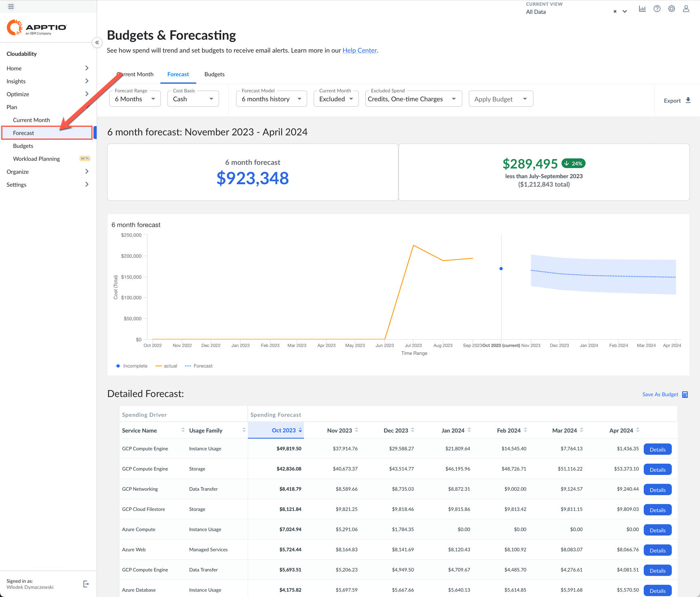Toggle the actual series in chart legend
The height and width of the screenshot is (597, 700).
(x=166, y=366)
